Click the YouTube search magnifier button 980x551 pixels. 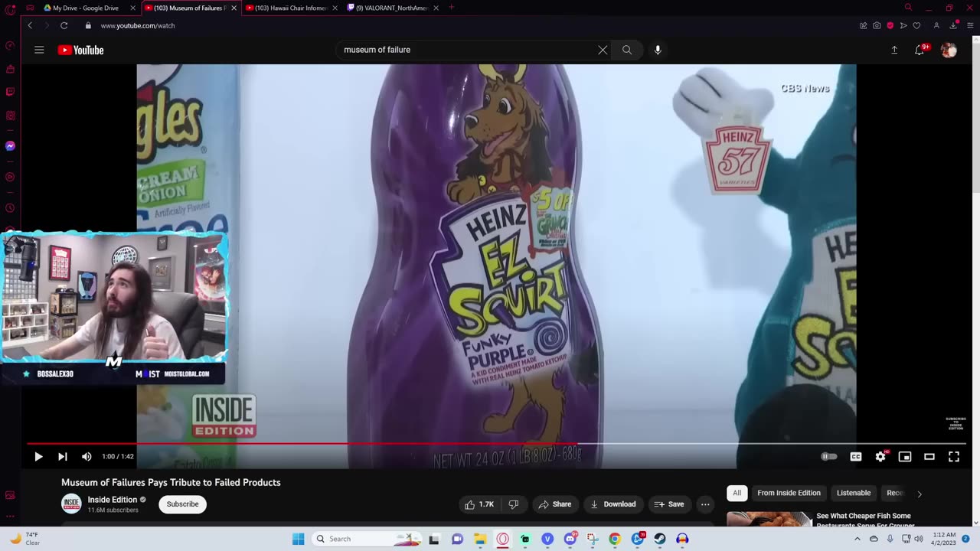(627, 50)
